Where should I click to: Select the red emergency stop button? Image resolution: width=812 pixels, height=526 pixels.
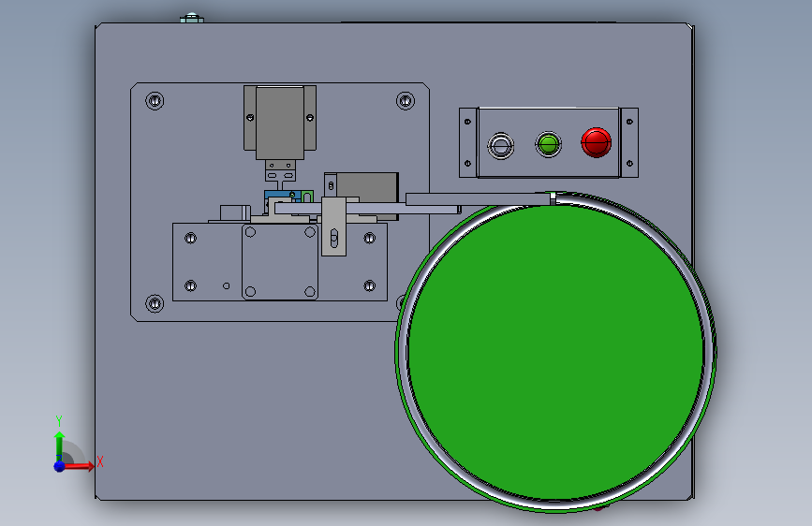click(596, 142)
